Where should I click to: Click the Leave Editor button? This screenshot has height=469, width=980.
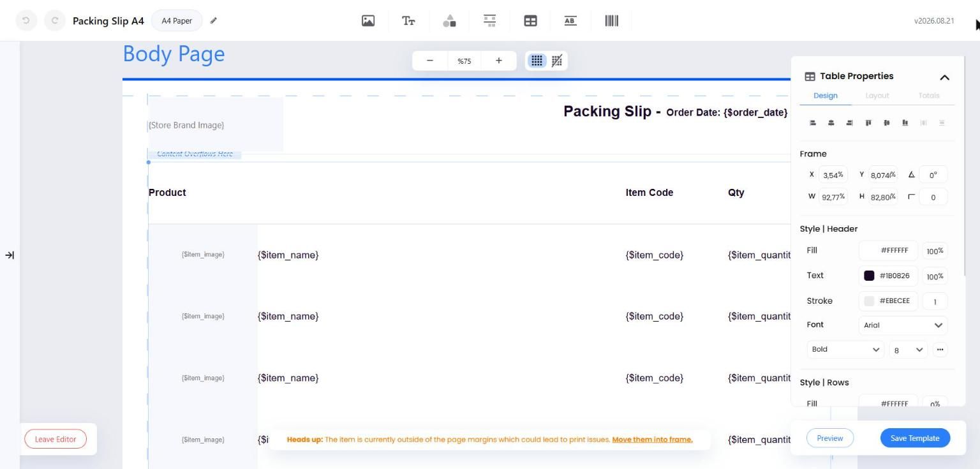pyautogui.click(x=56, y=439)
